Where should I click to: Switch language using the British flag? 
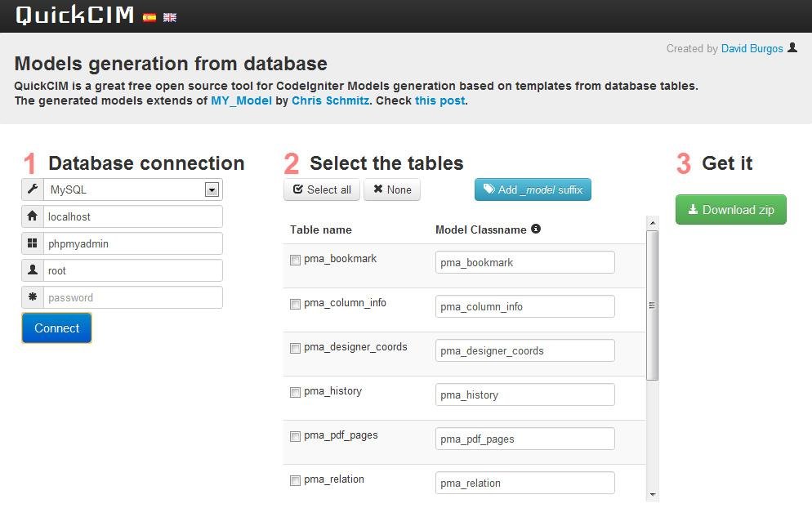click(169, 16)
